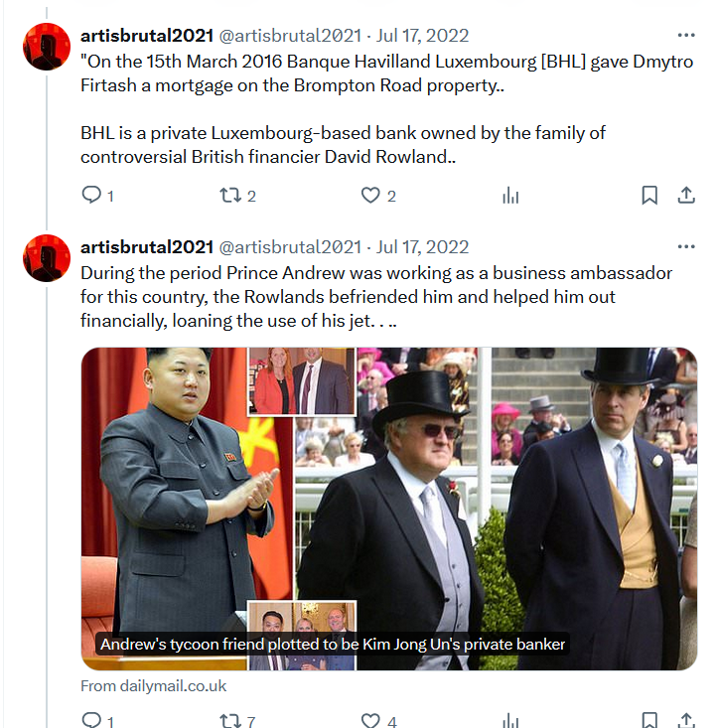The image size is (716, 728).
Task: Open the Daily Mail article preview image
Action: (x=389, y=509)
